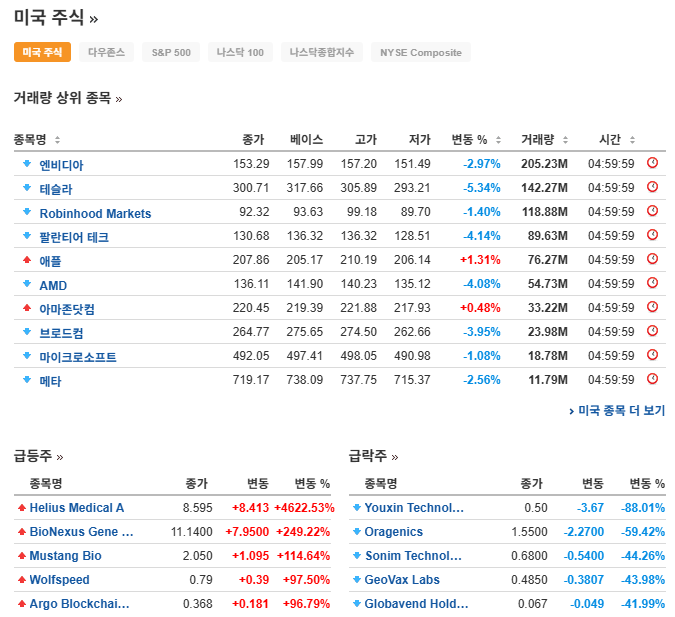Click the 205.23M volume value
This screenshot has height=617, width=675.
tap(544, 164)
